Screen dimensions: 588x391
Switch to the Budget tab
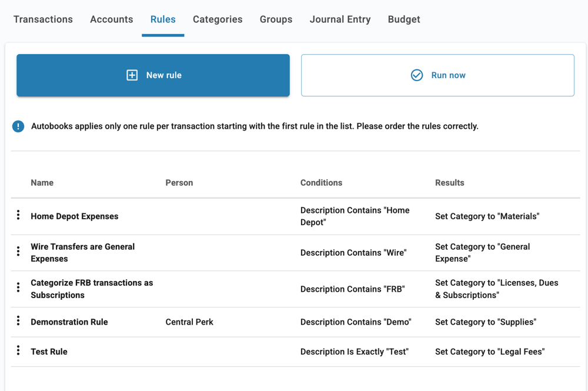coord(404,19)
